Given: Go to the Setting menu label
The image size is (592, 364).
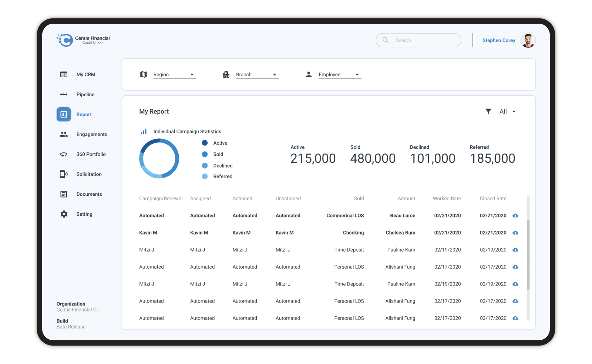Looking at the screenshot, I should click(84, 214).
